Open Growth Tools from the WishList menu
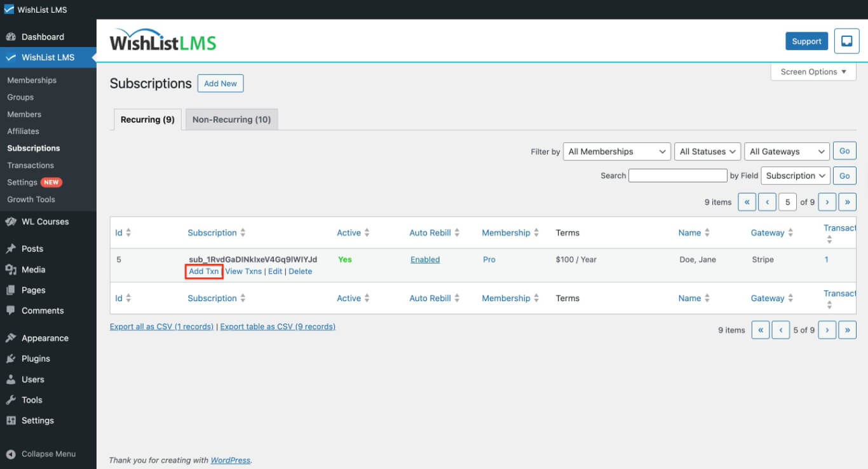The image size is (868, 469). click(x=31, y=199)
